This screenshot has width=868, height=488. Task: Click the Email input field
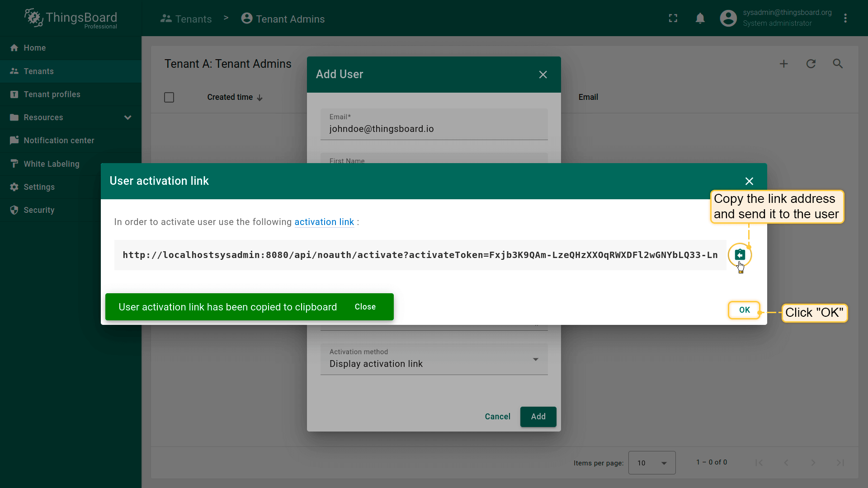coord(434,129)
